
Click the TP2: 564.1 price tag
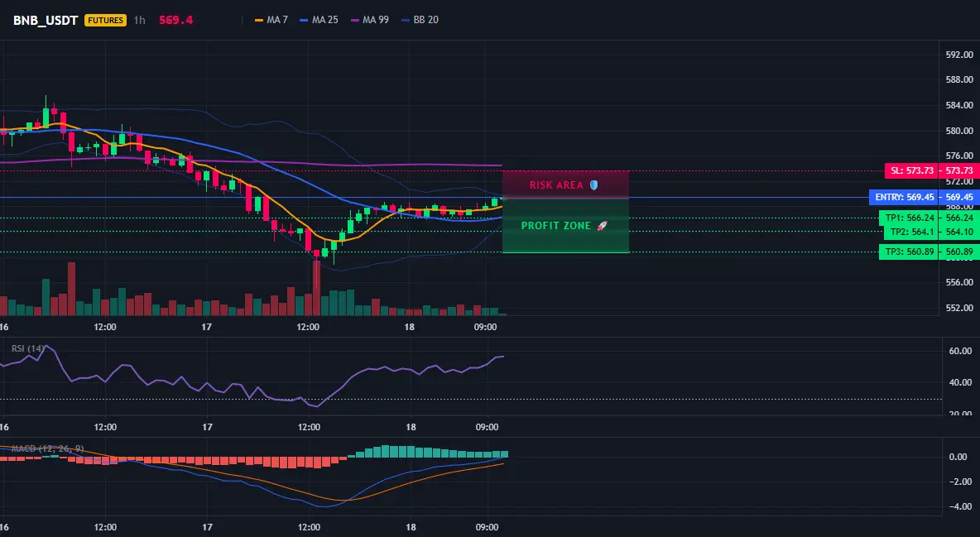point(912,232)
